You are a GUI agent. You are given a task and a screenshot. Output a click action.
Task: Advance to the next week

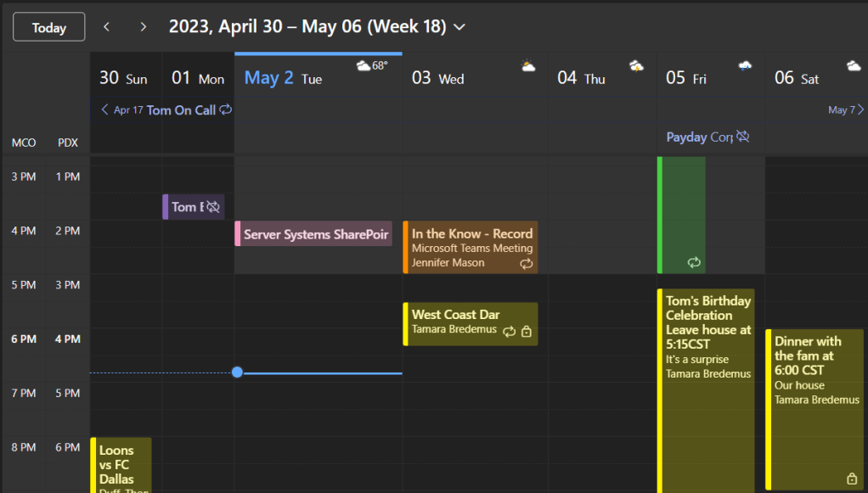(143, 27)
